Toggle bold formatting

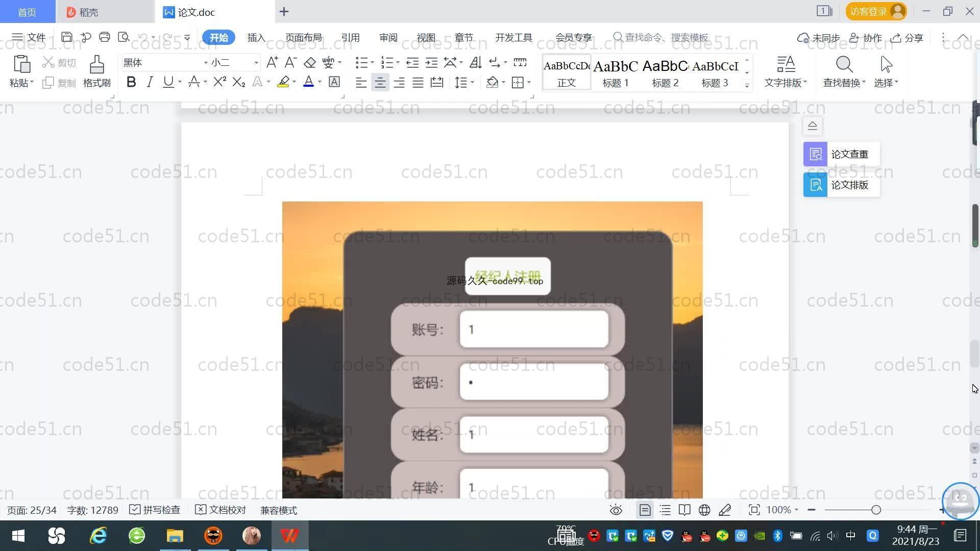131,82
